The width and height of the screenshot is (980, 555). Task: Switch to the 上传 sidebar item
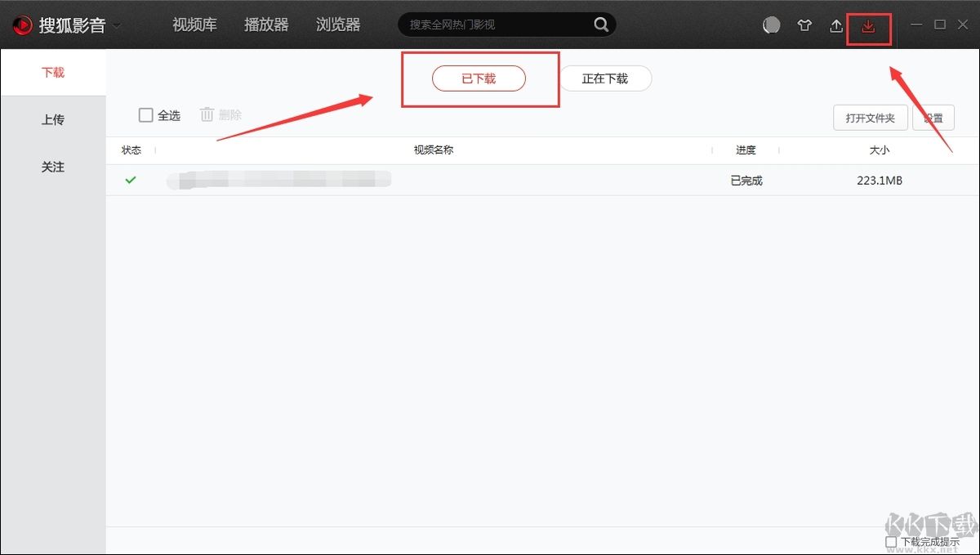point(52,119)
